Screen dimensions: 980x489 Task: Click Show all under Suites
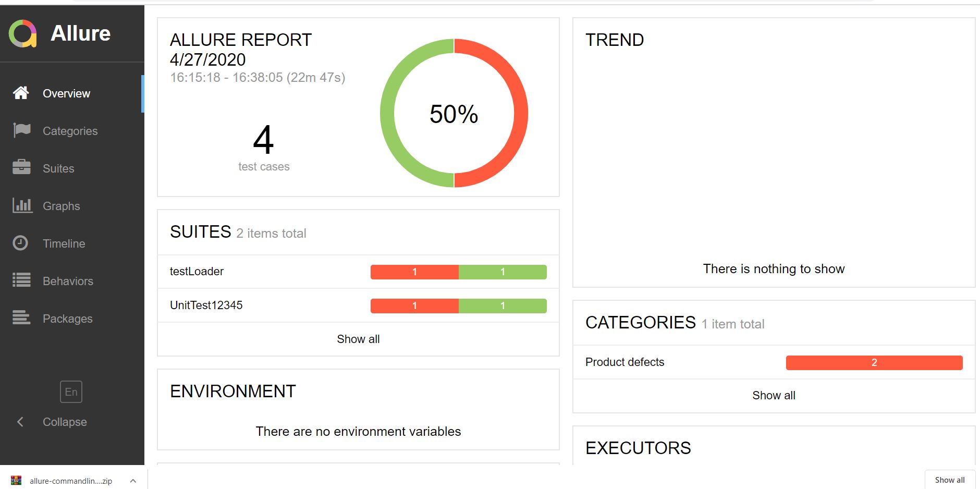point(358,339)
